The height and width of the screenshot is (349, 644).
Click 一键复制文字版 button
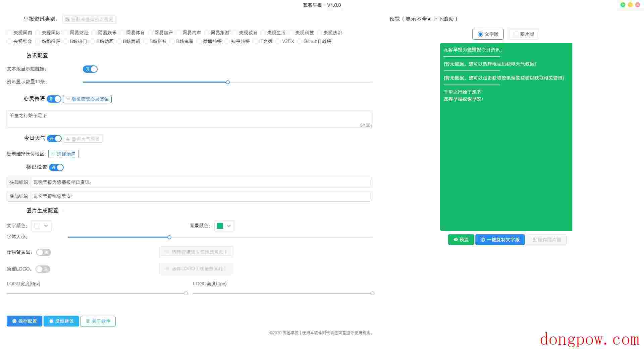(500, 240)
